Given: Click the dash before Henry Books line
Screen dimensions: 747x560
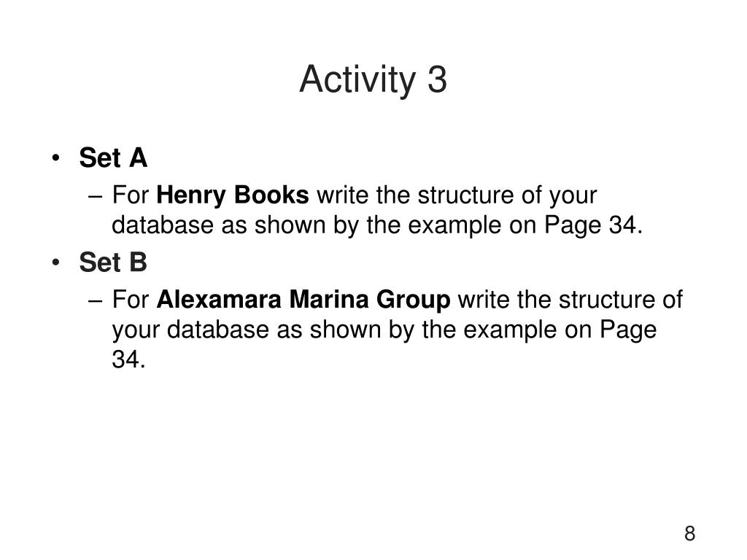Looking at the screenshot, I should (x=96, y=197).
